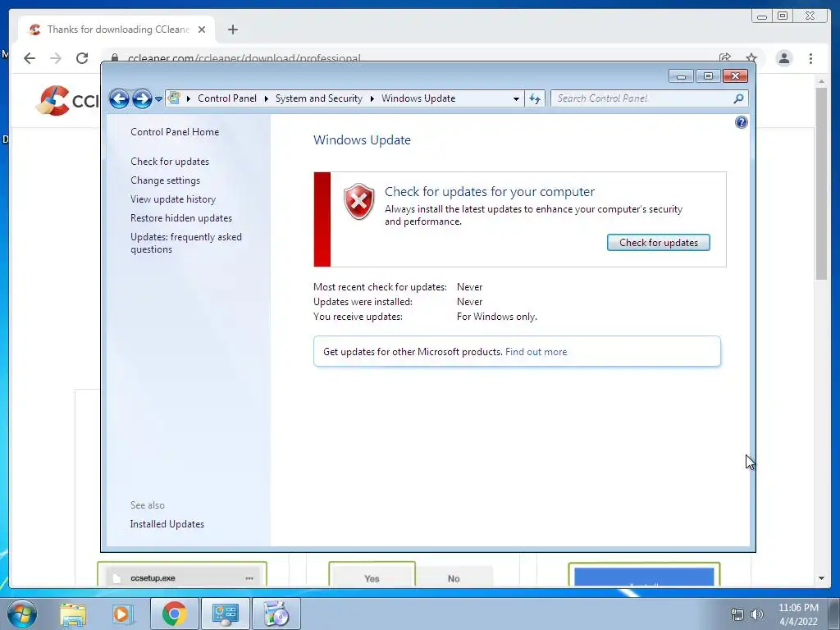This screenshot has height=630, width=840.
Task: Switch to Chrome from taskbar
Action: 174,614
